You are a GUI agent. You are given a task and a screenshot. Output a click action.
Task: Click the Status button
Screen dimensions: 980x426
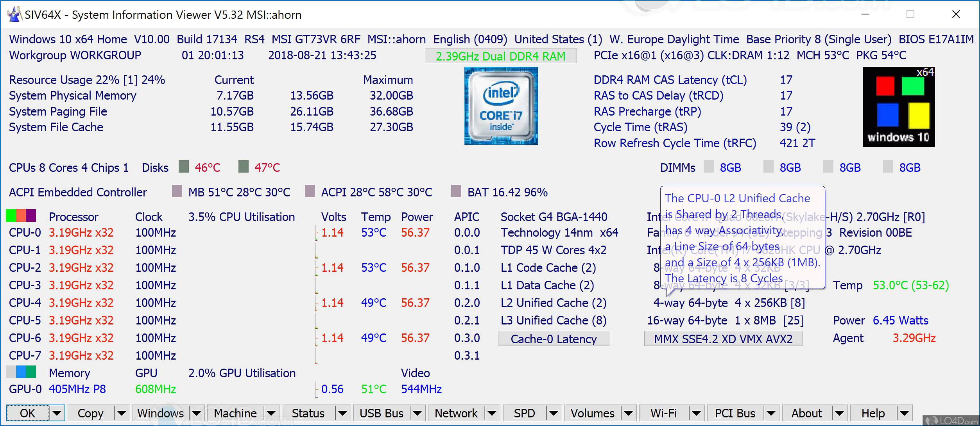click(308, 413)
